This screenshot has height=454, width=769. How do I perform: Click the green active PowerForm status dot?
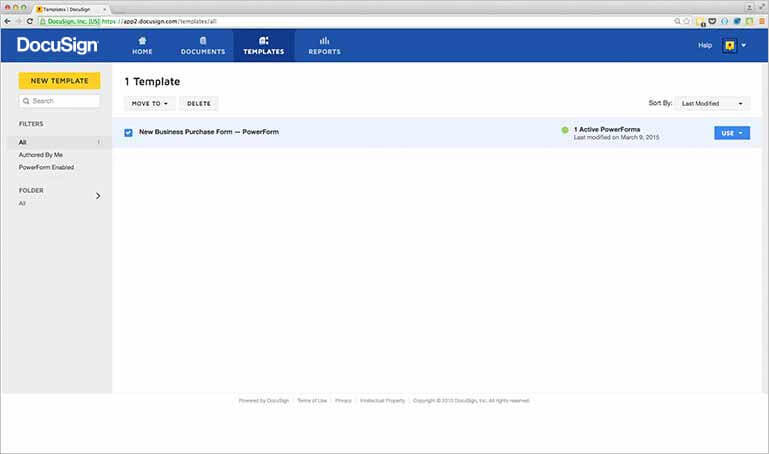coord(564,130)
